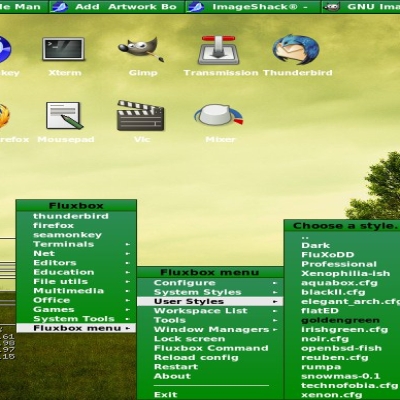Apply the elegant_arch.cfg style

click(342, 301)
